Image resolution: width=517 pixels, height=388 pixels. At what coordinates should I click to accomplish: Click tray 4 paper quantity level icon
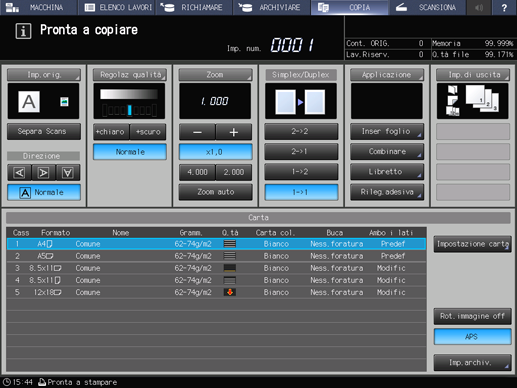point(230,280)
